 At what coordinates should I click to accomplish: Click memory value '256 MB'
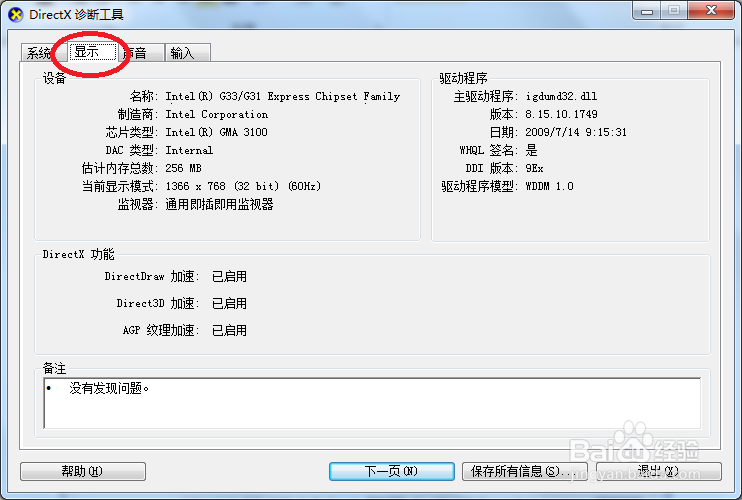pos(183,168)
